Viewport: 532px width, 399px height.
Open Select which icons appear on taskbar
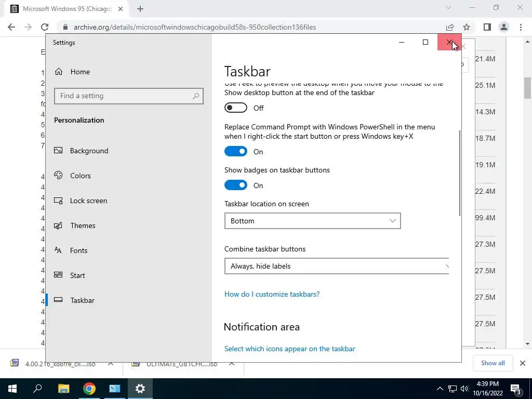pyautogui.click(x=290, y=349)
